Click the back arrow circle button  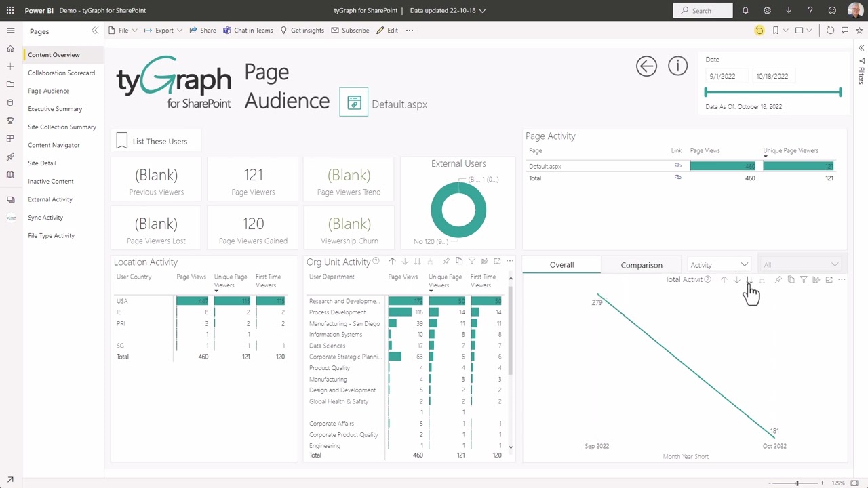pyautogui.click(x=646, y=66)
